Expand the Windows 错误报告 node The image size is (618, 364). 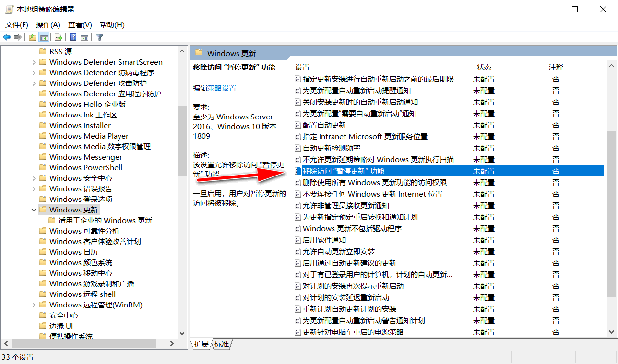point(34,188)
